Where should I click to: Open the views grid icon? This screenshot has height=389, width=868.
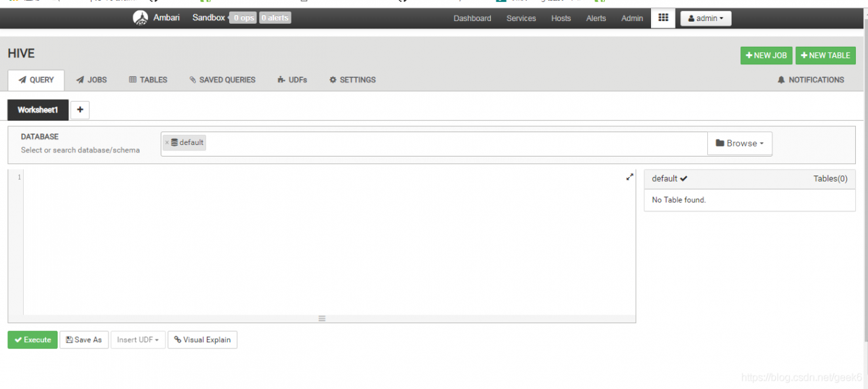[663, 18]
